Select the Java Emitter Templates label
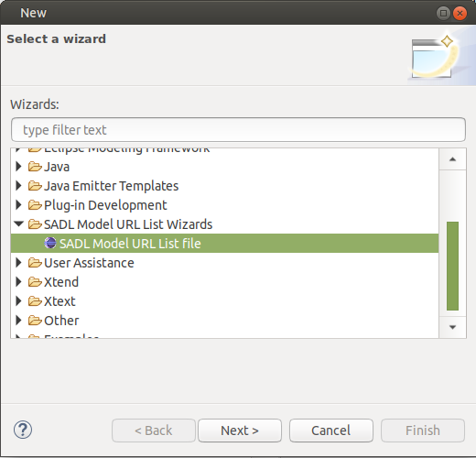476x458 pixels. (112, 186)
